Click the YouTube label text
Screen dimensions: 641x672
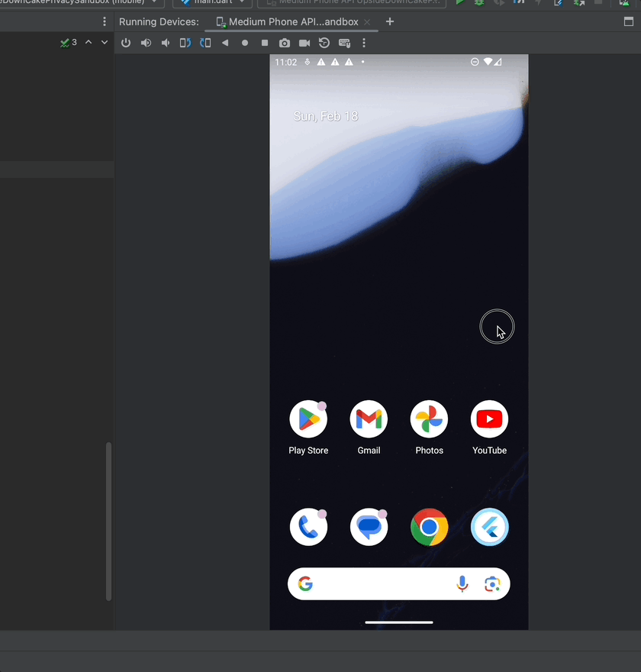(489, 451)
